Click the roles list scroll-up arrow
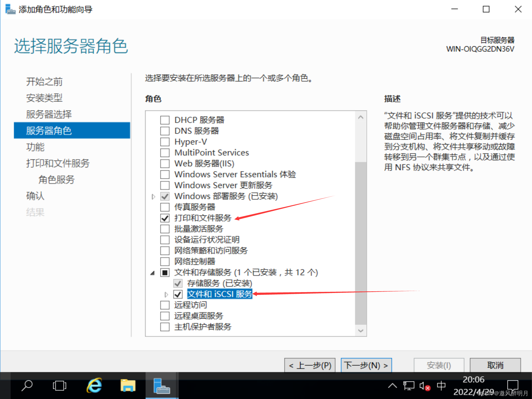 pyautogui.click(x=361, y=117)
